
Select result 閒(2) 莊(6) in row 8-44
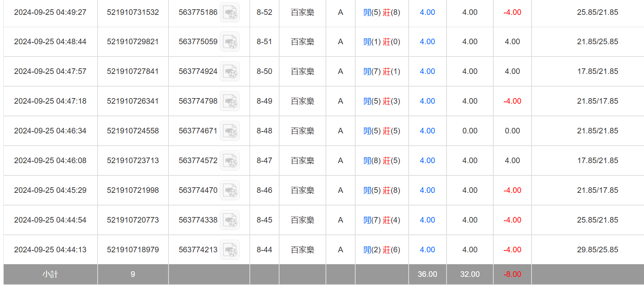click(382, 250)
